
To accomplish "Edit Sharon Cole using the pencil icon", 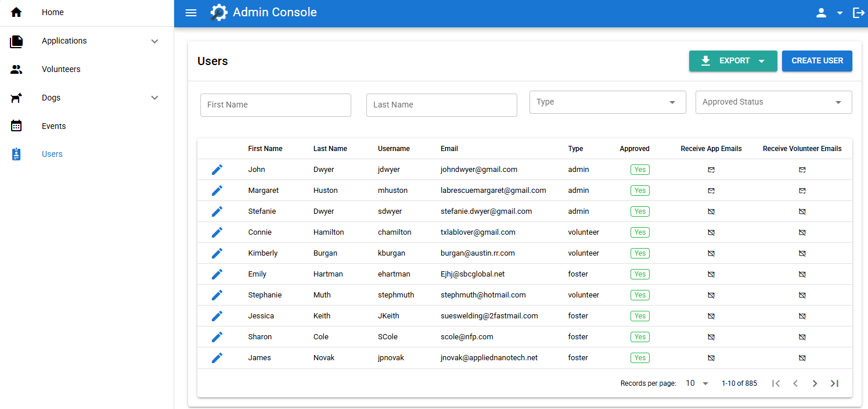I will click(217, 337).
